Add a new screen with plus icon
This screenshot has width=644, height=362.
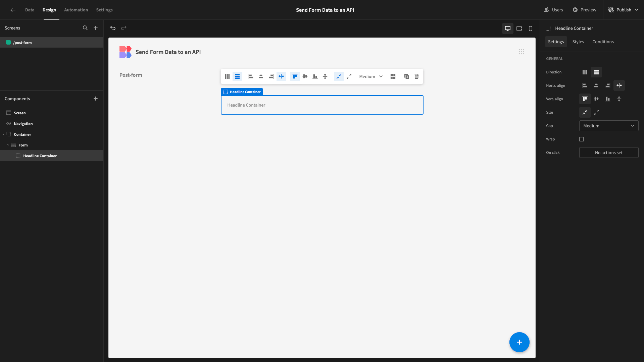(x=96, y=28)
